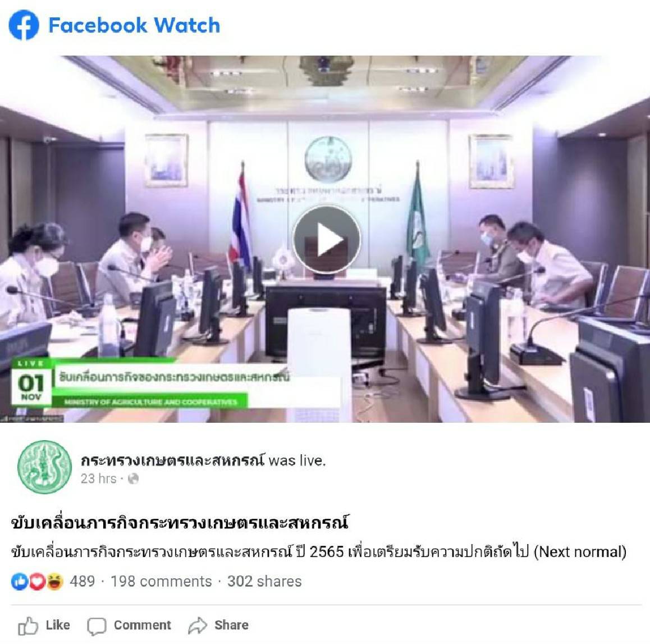This screenshot has height=644, width=650.
Task: Open the 198 comments link
Action: tap(161, 581)
